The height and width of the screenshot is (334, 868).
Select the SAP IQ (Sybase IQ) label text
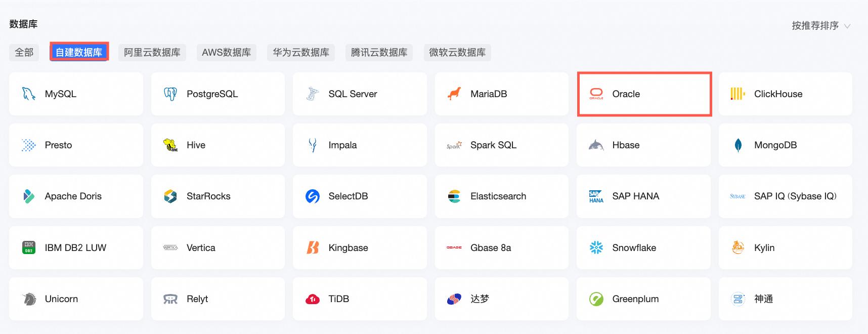[x=795, y=196]
